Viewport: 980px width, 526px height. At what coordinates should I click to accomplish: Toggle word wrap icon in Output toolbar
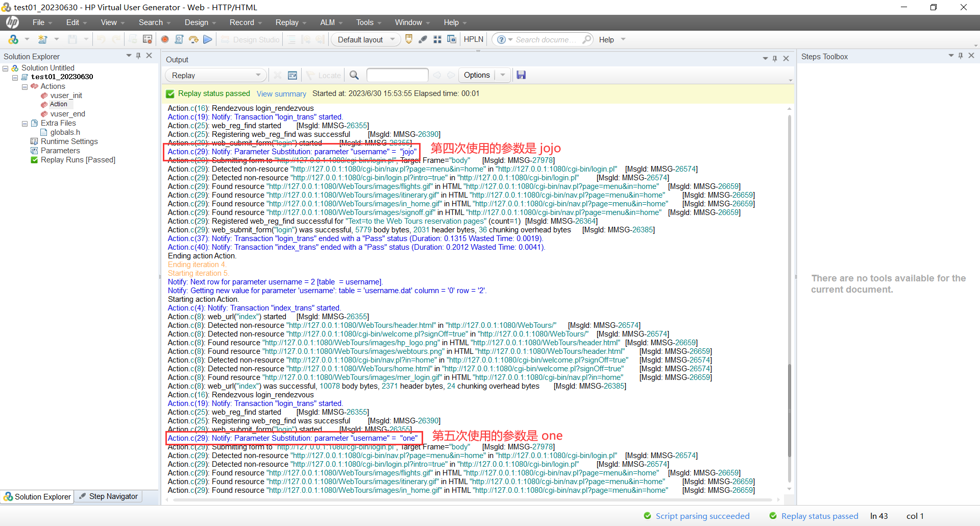click(x=292, y=75)
